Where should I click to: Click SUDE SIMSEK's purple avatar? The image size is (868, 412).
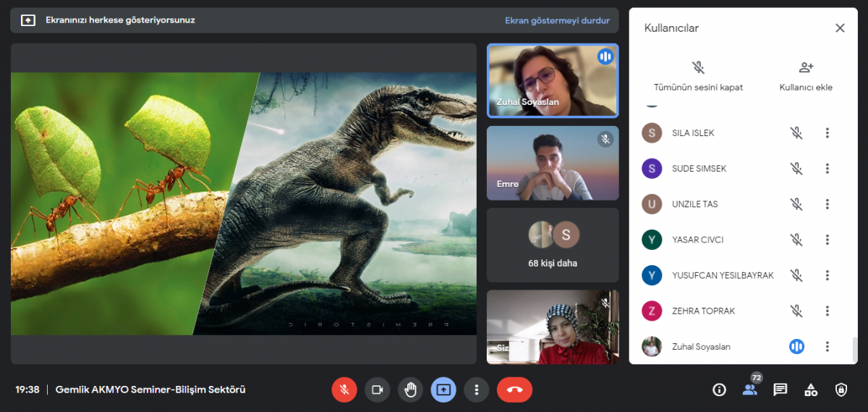(x=652, y=169)
